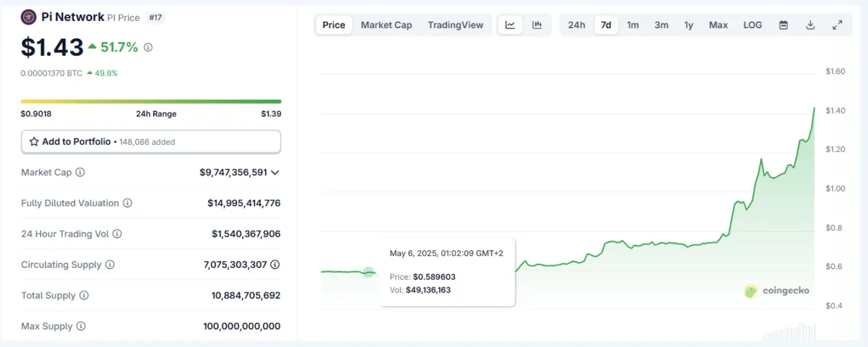Open the calendar date range picker
The image size is (868, 347).
click(x=783, y=25)
